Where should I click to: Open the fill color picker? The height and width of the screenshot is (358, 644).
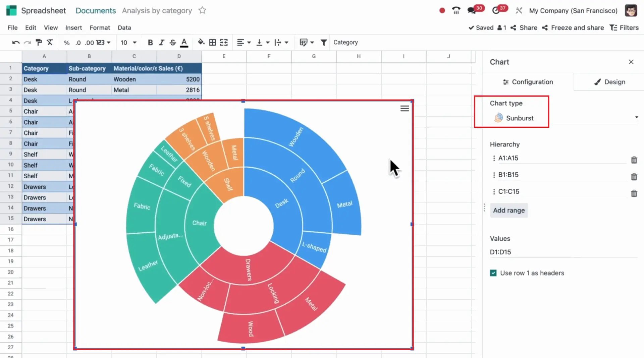pos(201,43)
